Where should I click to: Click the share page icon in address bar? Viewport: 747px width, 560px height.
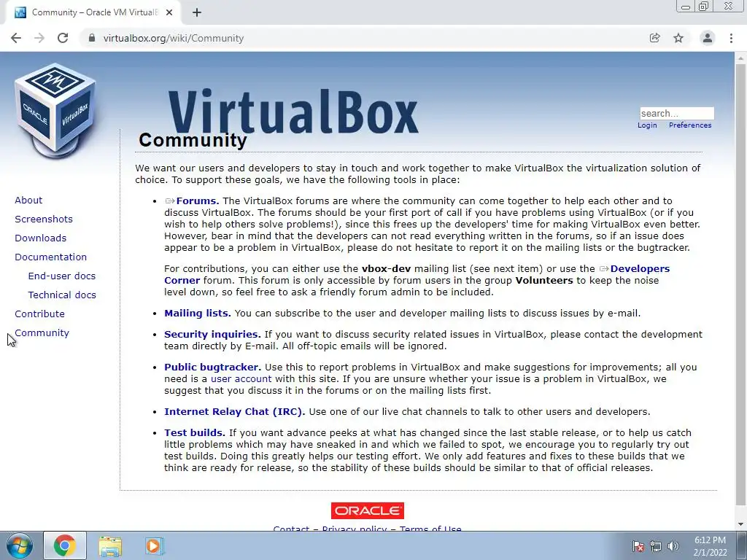coord(654,38)
